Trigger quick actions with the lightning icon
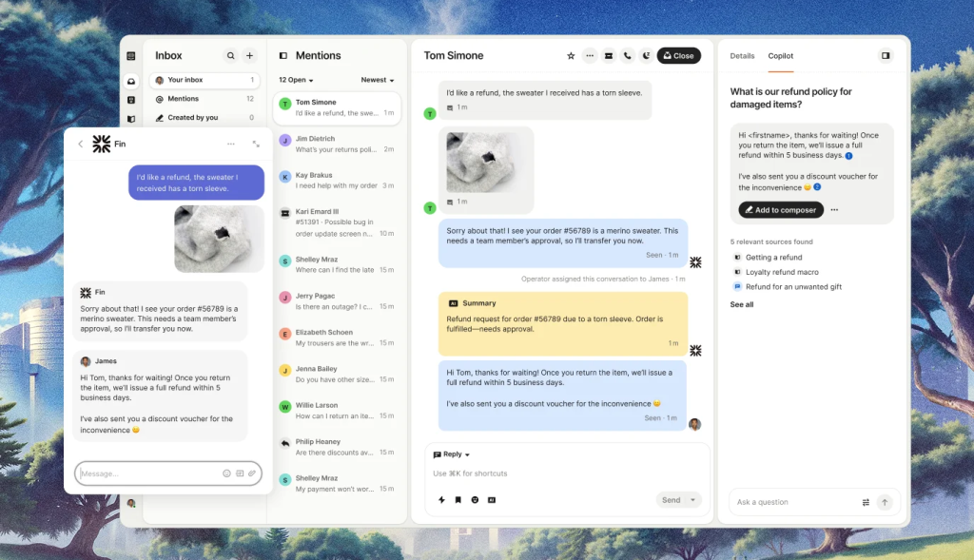The width and height of the screenshot is (974, 560). coord(441,499)
